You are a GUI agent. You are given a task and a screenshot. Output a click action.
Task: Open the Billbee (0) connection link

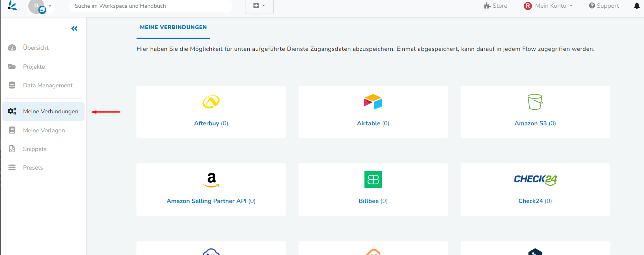click(373, 201)
